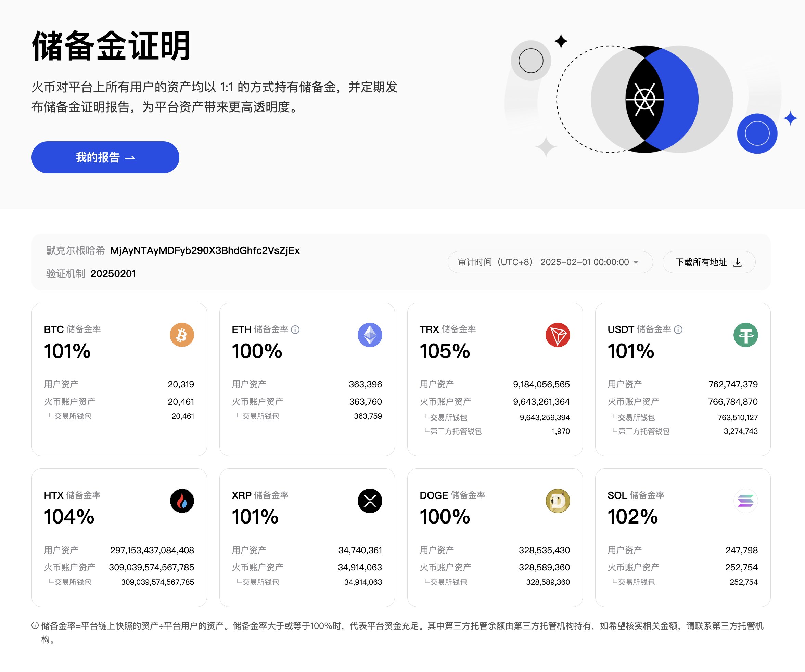Click the 默克尔根哈希 hash value text

205,250
